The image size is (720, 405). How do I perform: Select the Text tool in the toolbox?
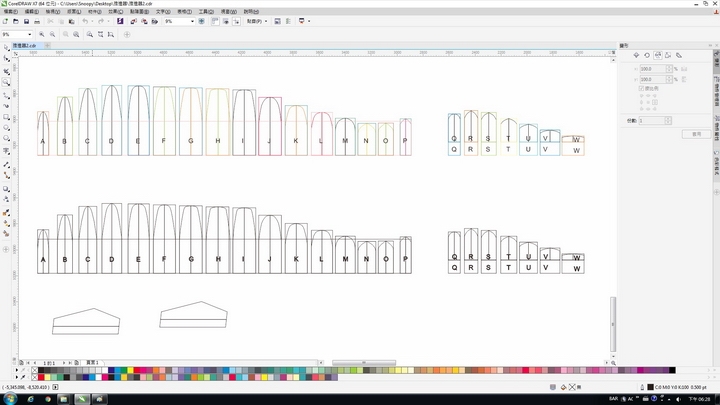[x=6, y=151]
